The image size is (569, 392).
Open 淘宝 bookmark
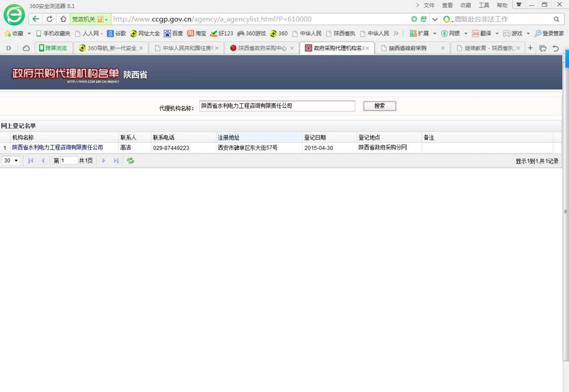click(x=196, y=33)
